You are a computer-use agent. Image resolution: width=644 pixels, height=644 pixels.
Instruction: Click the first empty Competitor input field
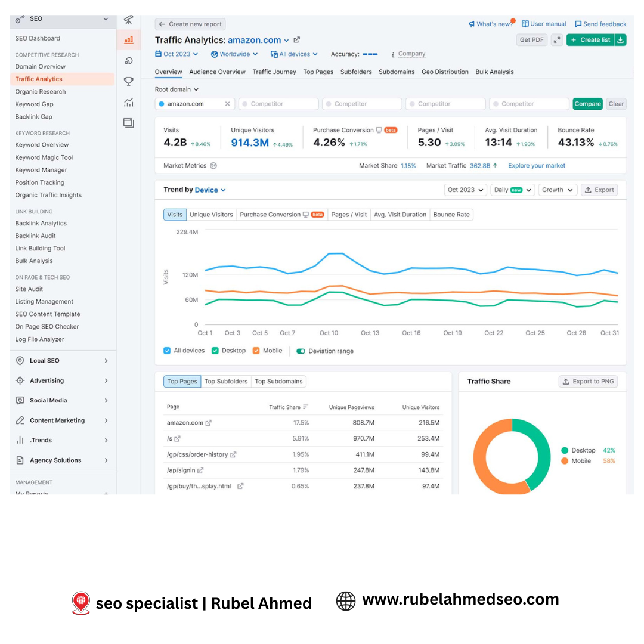pos(278,103)
